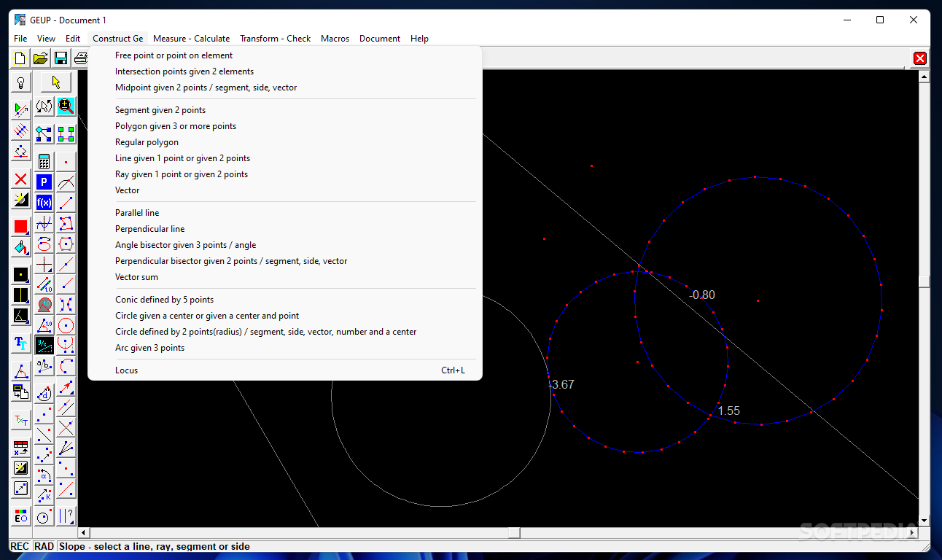
Task: Open the calculator tool
Action: click(x=44, y=161)
